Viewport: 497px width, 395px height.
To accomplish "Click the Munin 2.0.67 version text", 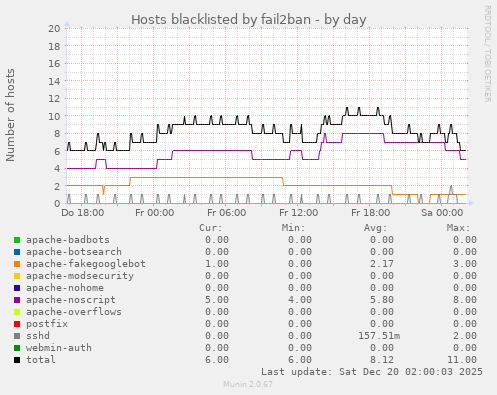I will tap(248, 384).
